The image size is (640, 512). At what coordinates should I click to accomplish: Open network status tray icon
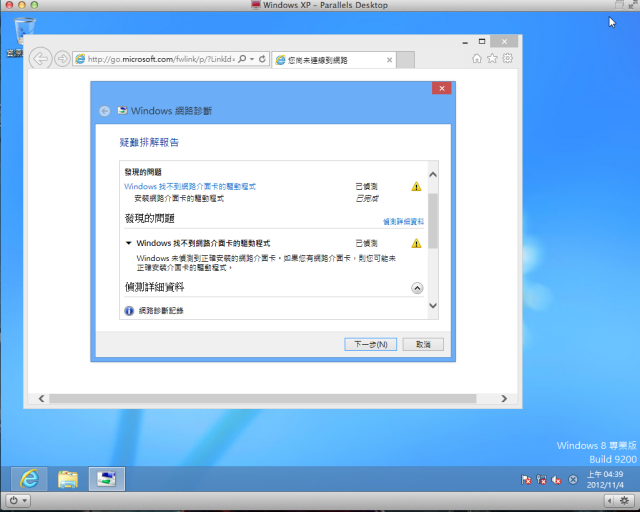click(x=541, y=480)
